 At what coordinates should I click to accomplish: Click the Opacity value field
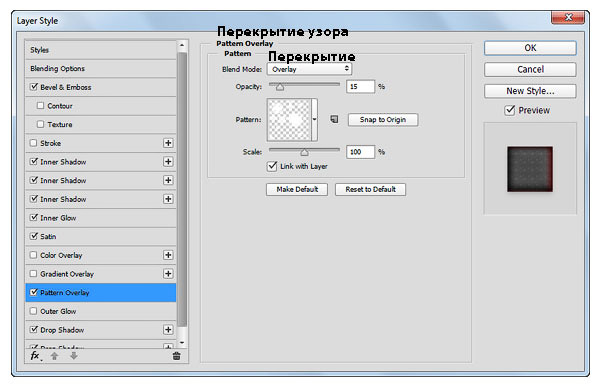(360, 87)
